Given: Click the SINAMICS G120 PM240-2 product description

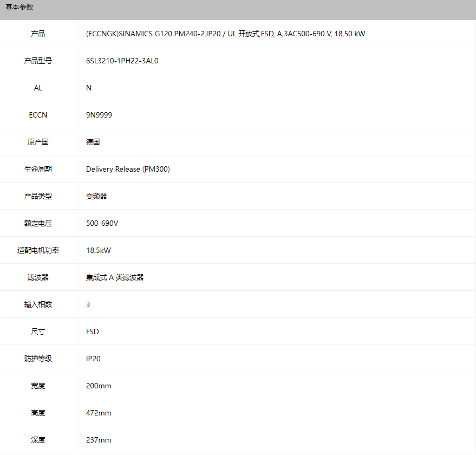Looking at the screenshot, I should [226, 34].
